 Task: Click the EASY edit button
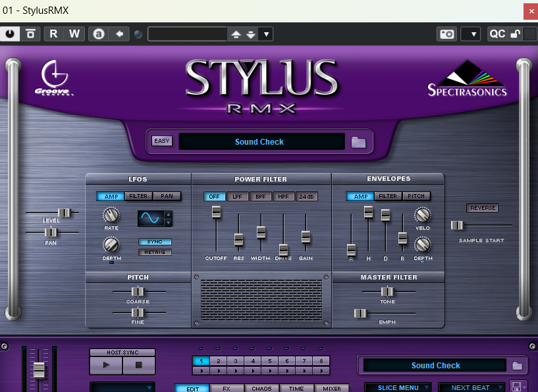[x=162, y=140]
